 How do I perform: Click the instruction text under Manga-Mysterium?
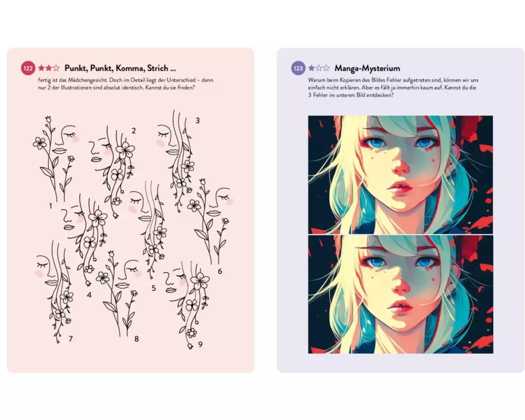pyautogui.click(x=393, y=88)
